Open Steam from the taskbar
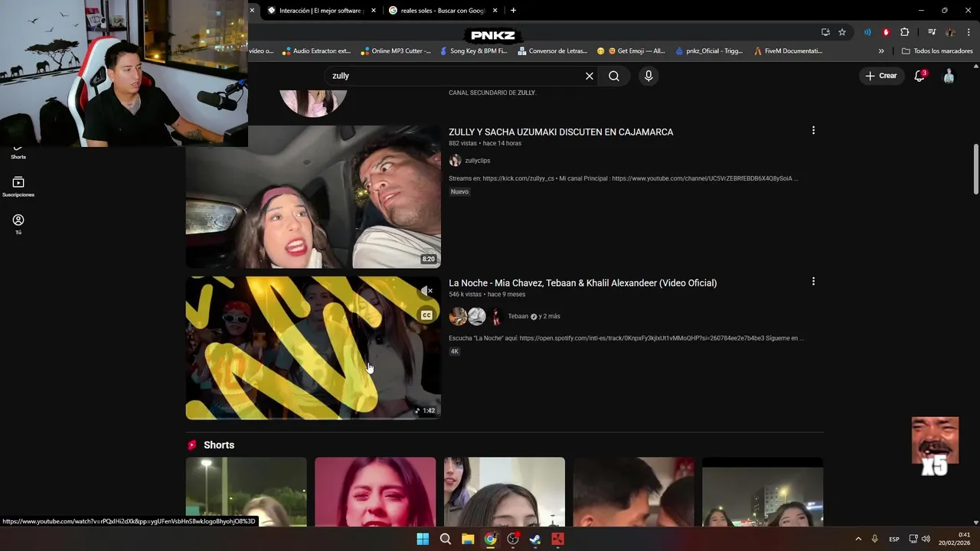 pyautogui.click(x=535, y=539)
